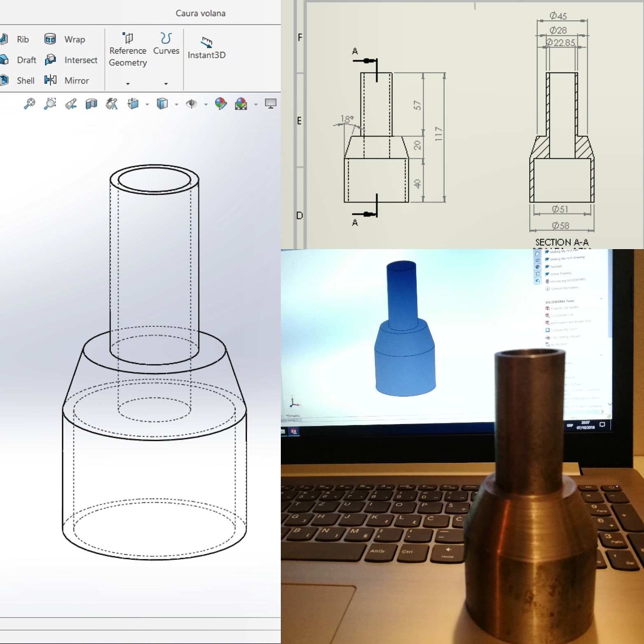Toggle the Instant3D mode
The width and height of the screenshot is (644, 644).
(206, 48)
